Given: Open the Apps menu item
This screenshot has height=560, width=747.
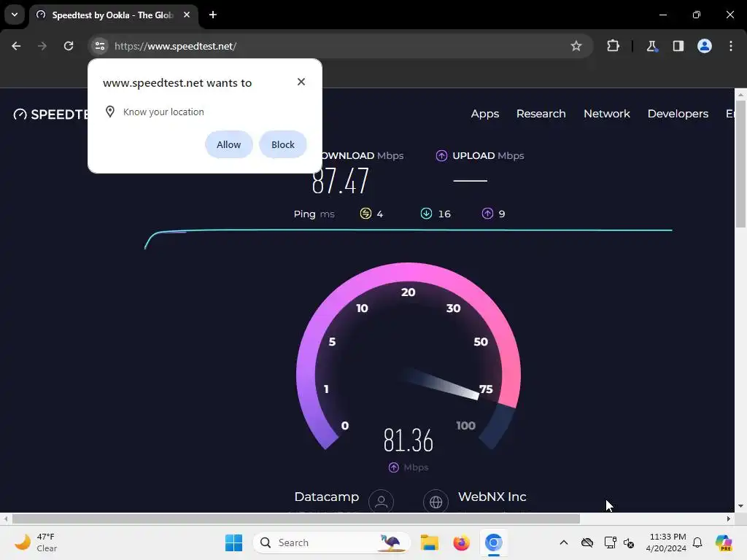Looking at the screenshot, I should (485, 114).
